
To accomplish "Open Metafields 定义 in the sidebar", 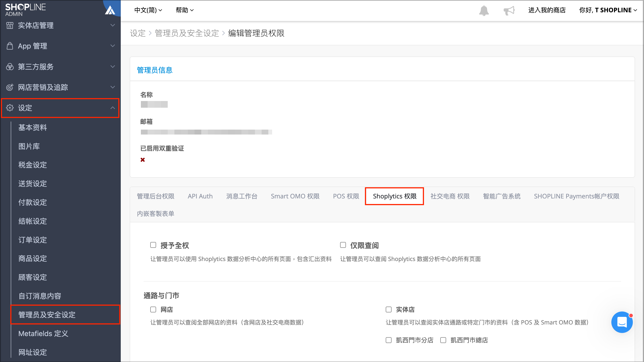I will tap(43, 334).
